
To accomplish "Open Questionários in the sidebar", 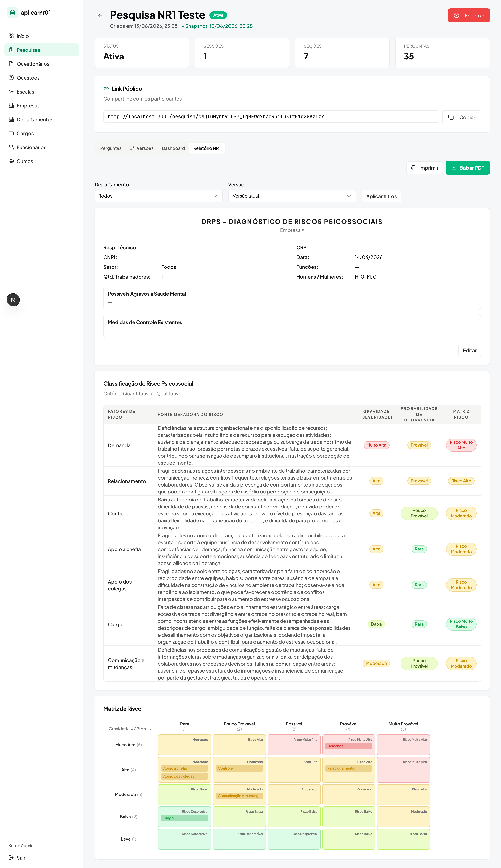I will click(42, 64).
